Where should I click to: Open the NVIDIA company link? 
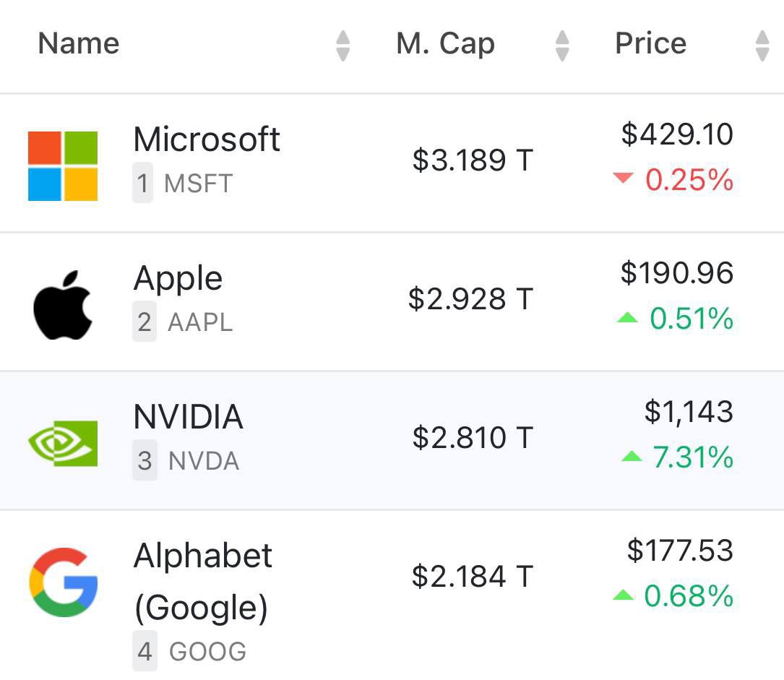(x=189, y=417)
